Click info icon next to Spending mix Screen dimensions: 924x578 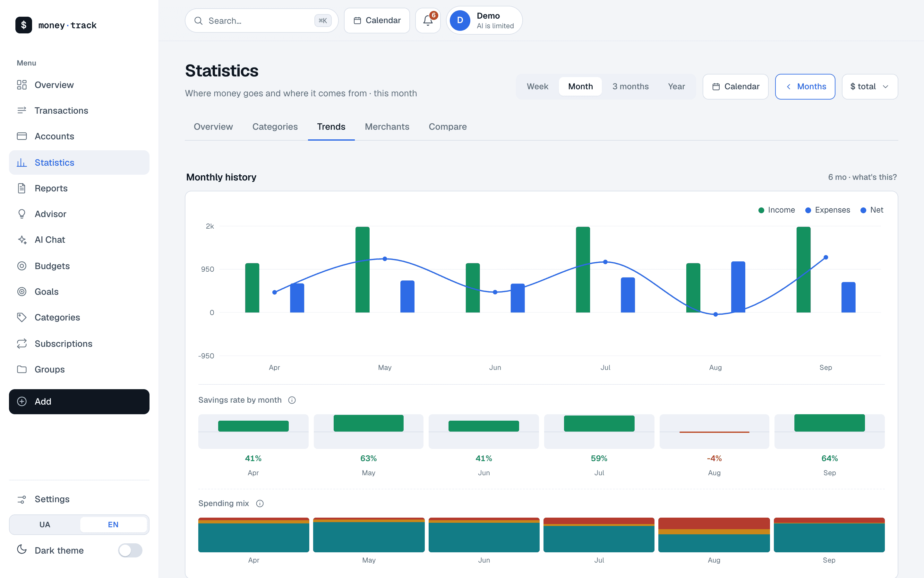[x=260, y=504]
